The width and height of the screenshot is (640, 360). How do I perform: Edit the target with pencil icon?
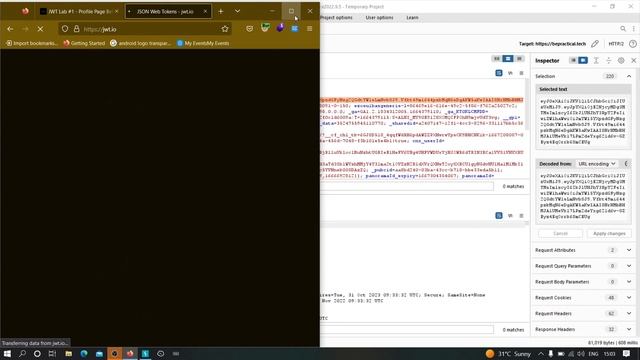(x=595, y=44)
